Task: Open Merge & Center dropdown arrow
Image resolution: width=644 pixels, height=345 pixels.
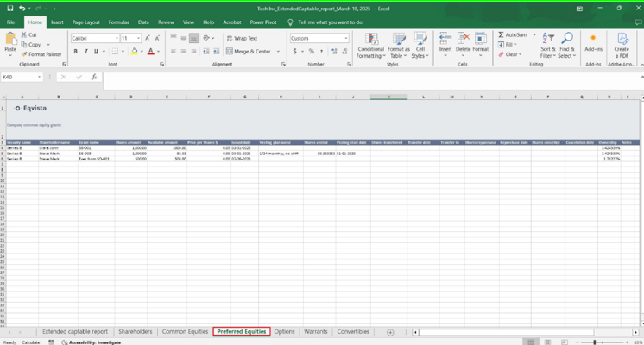Action: [278, 51]
